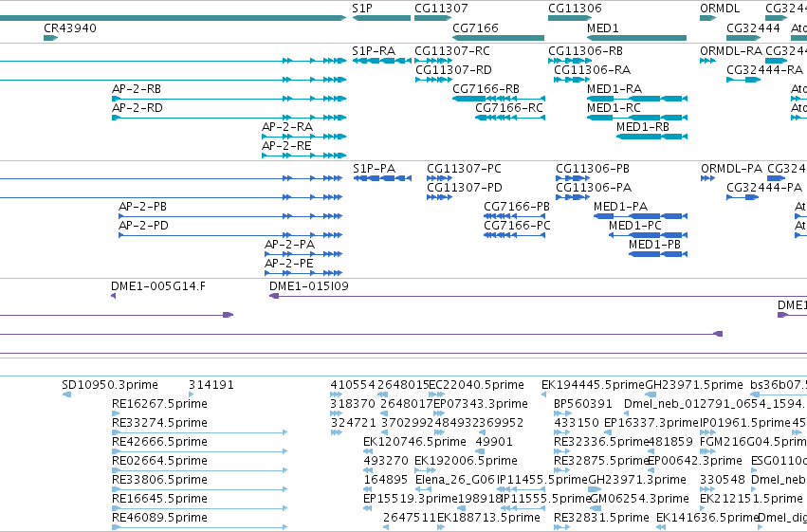The image size is (807, 532).
Task: Select the CR43940 gene feature
Action: point(50,38)
